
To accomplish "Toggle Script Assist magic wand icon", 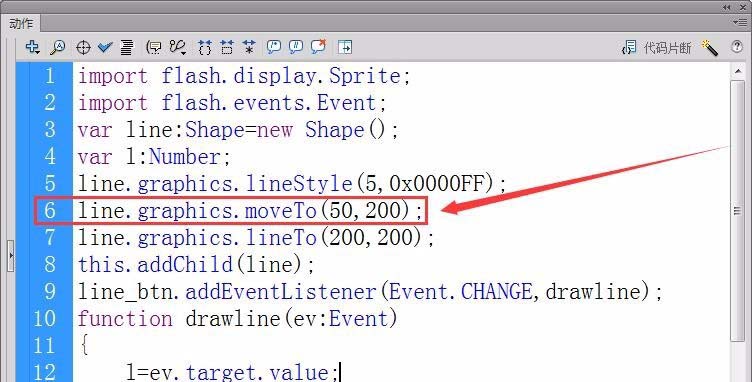I will [709, 47].
